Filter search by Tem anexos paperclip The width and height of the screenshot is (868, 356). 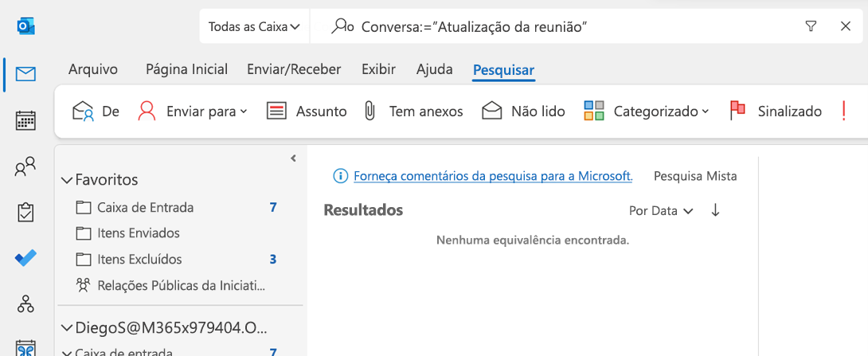point(413,111)
